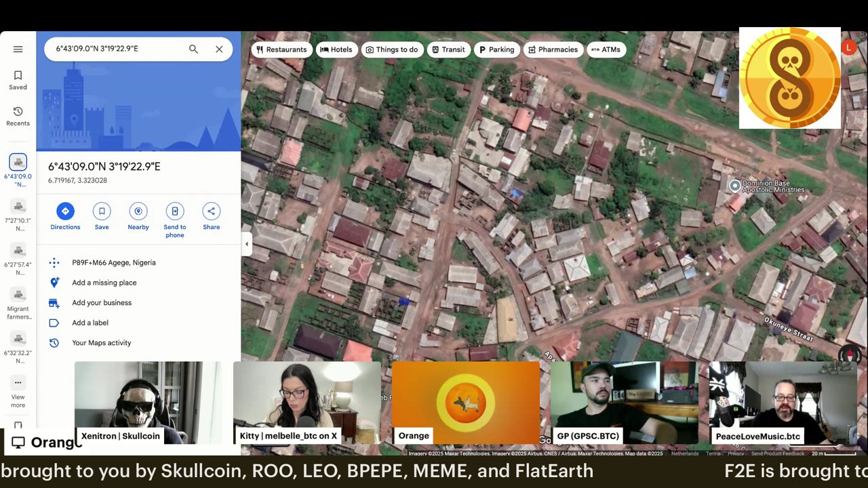The image size is (868, 488).
Task: Select the ATMs filter chip
Action: [x=606, y=49]
